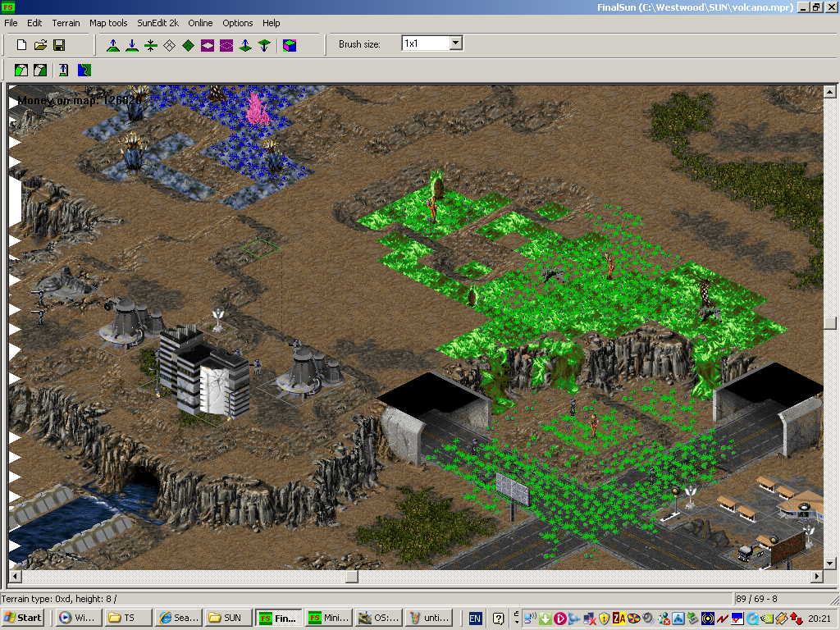The height and width of the screenshot is (630, 840).
Task: Switch to the unti... taskbar button
Action: coord(427,618)
